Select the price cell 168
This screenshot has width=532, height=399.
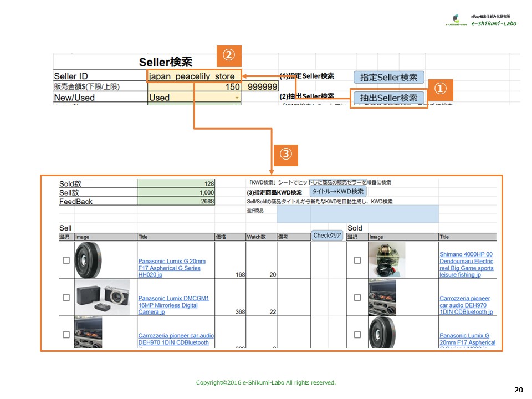click(x=231, y=260)
